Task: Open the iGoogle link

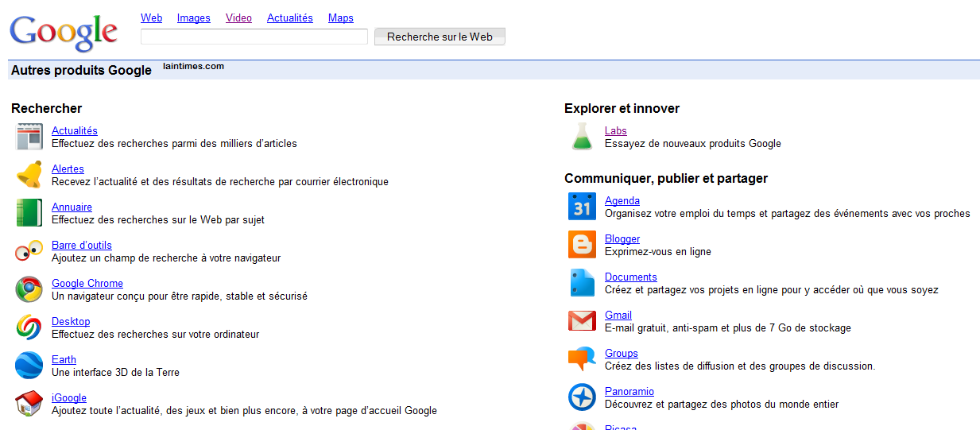Action: pos(69,397)
